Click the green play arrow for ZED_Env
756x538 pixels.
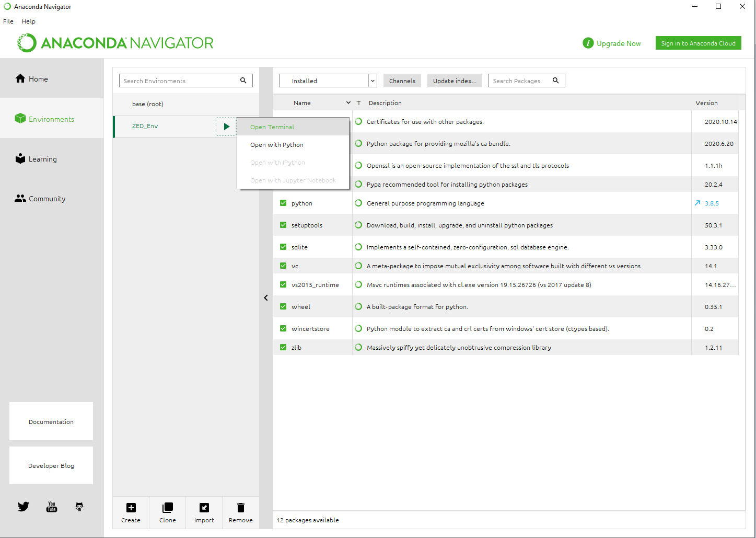tap(226, 127)
